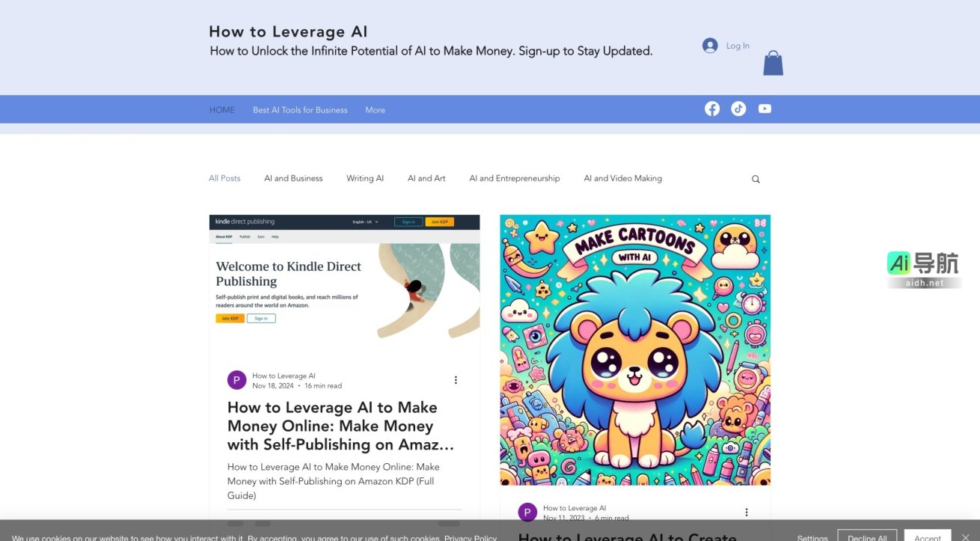Select the AI and Video Making category
The width and height of the screenshot is (980, 541).
click(622, 178)
